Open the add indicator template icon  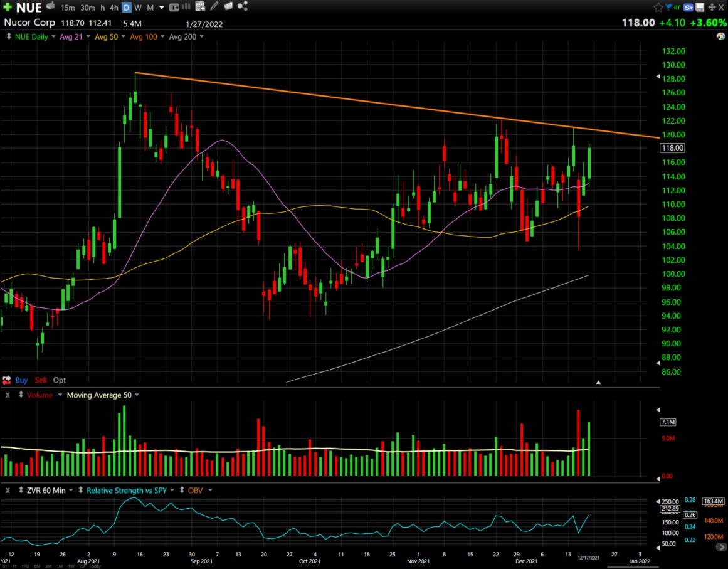point(200,6)
